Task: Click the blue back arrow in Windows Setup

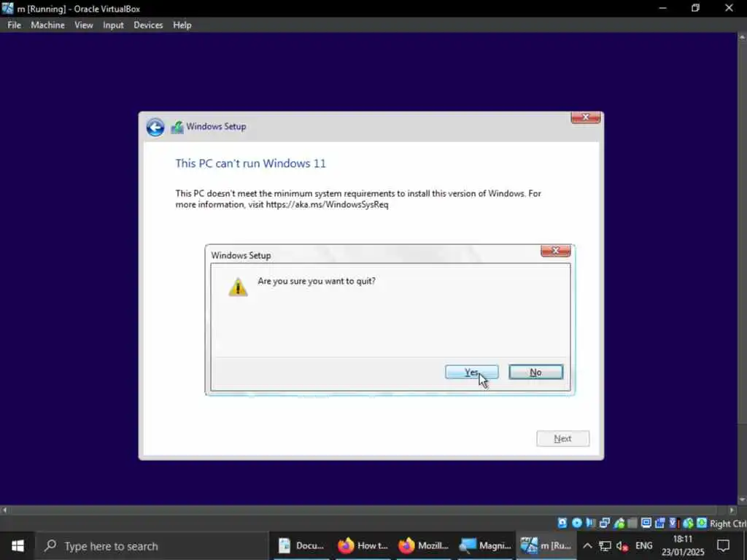Action: (155, 127)
